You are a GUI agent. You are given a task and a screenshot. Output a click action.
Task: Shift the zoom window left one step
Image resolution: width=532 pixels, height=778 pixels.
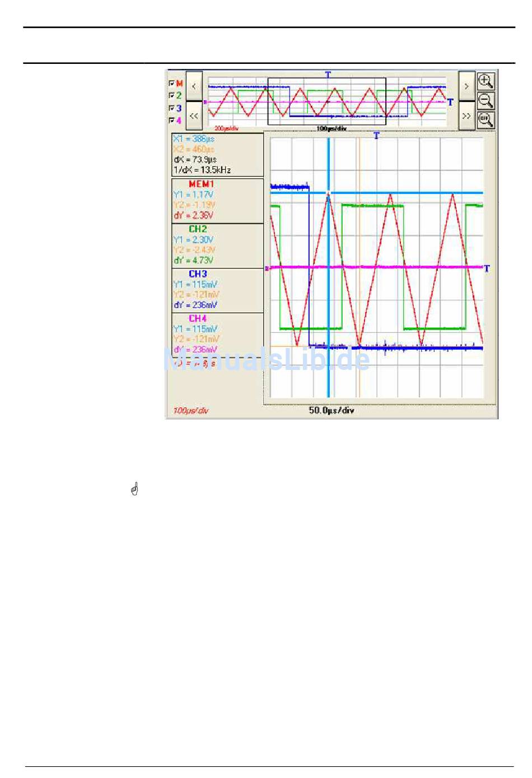coord(194,86)
